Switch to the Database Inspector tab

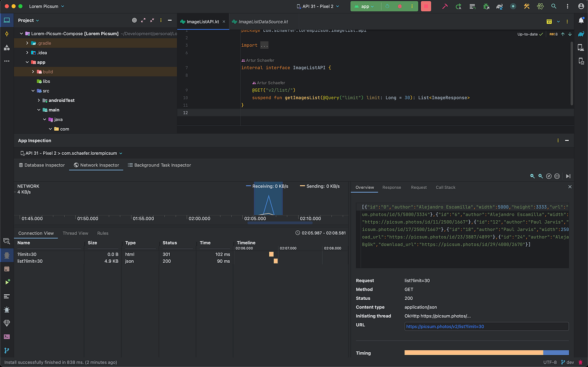[x=42, y=165]
